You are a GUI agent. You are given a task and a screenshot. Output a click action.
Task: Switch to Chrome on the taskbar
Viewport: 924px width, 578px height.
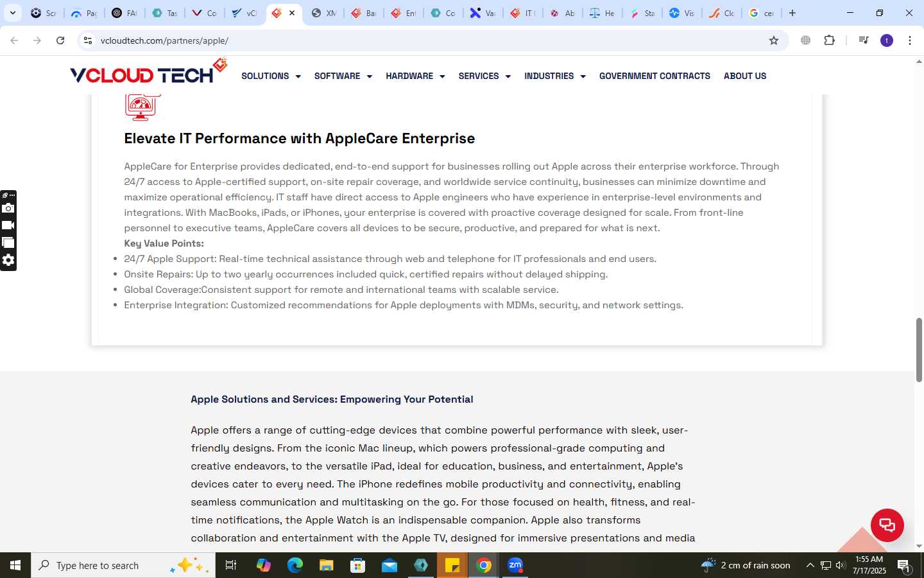[x=484, y=565]
